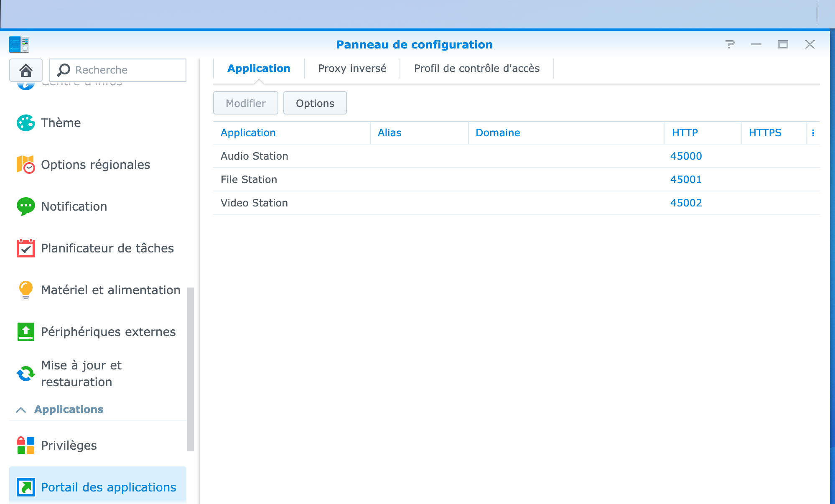Viewport: 835px width, 504px height.
Task: Click the Modifier button
Action: point(246,103)
